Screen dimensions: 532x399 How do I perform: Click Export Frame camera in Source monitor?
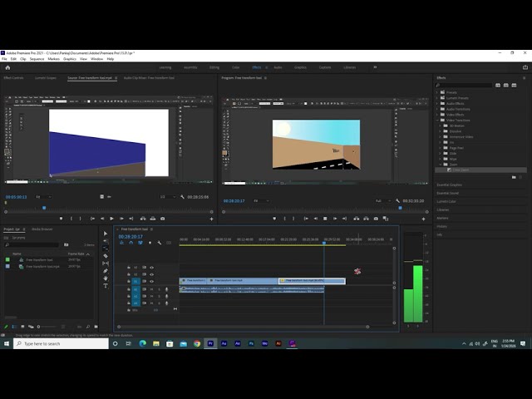click(163, 219)
